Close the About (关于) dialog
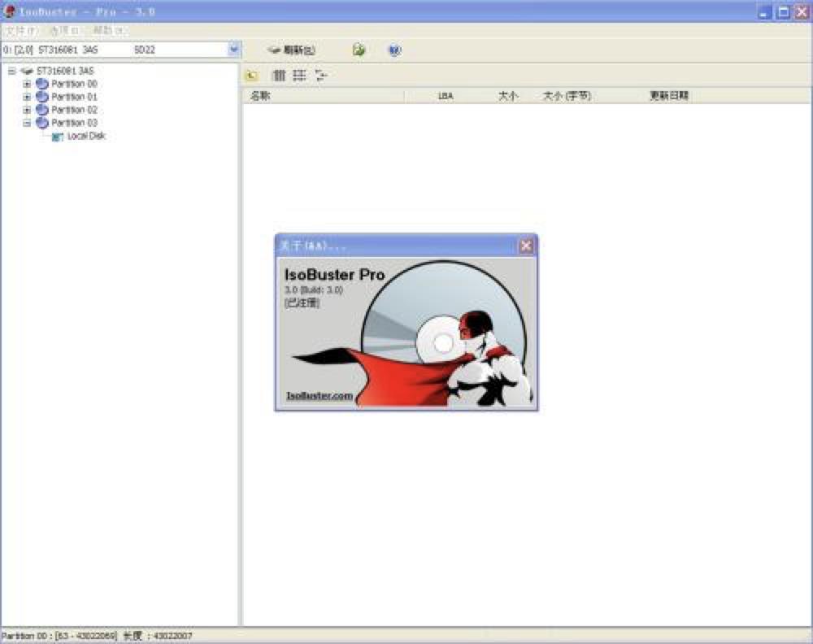 (x=526, y=246)
